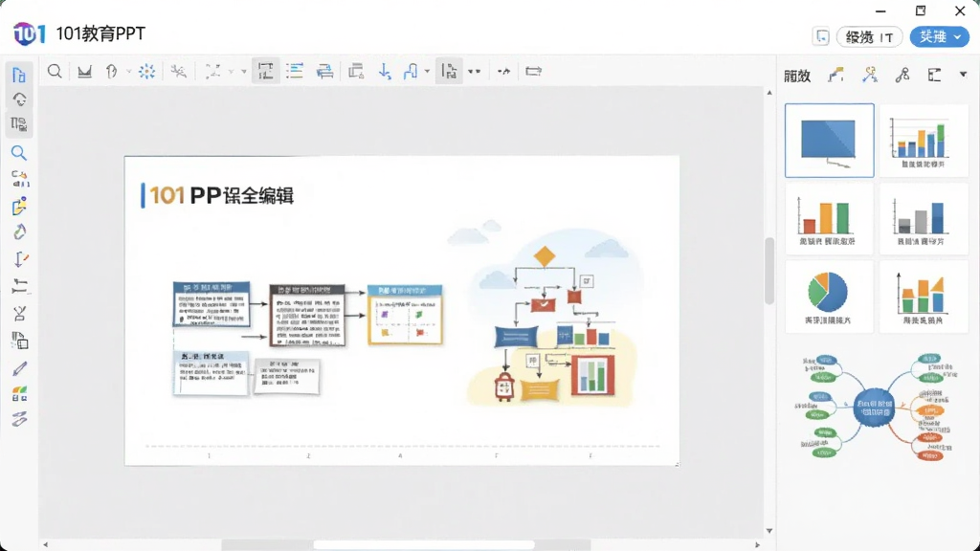
Task: Click the blue magnifier icon in the left sidebar
Action: tap(19, 152)
